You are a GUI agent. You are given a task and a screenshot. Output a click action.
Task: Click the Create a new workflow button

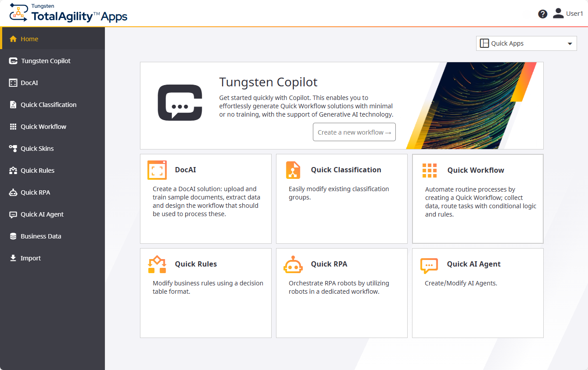tap(354, 132)
